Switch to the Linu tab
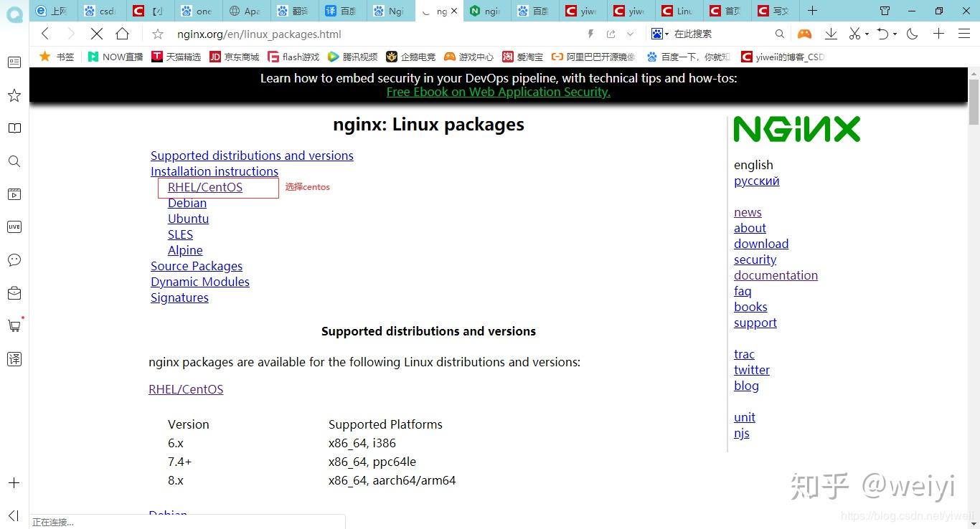 [x=679, y=11]
